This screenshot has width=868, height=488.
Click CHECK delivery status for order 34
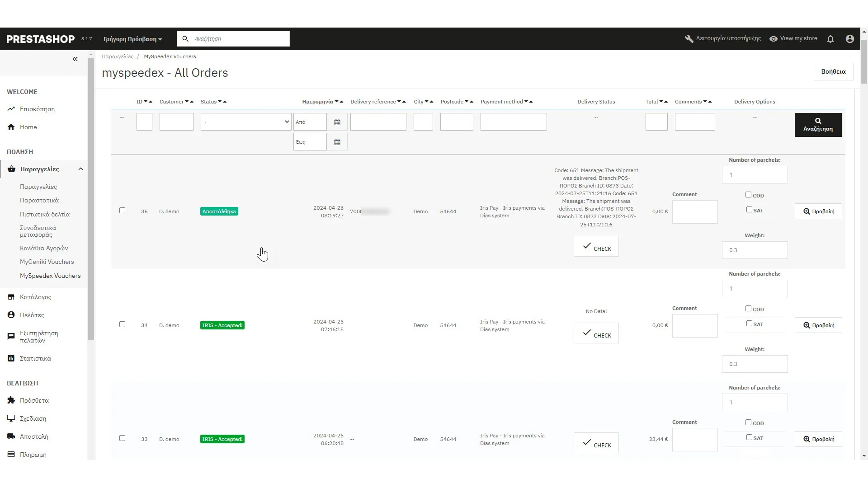[596, 333]
